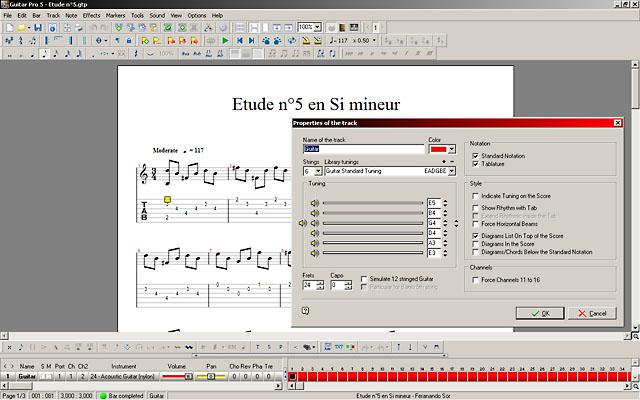Uncheck Standard Notation checkbox
Viewport: 640px width, 400px height.
475,156
